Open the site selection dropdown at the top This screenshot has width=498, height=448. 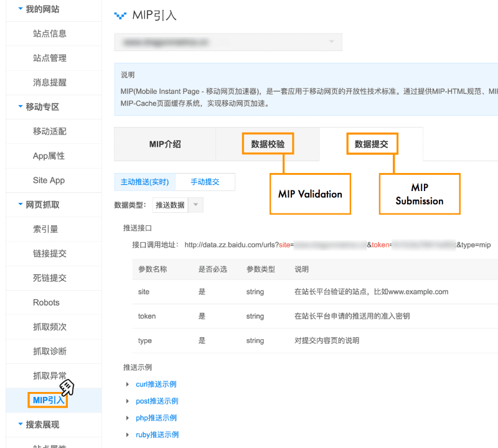tap(228, 42)
